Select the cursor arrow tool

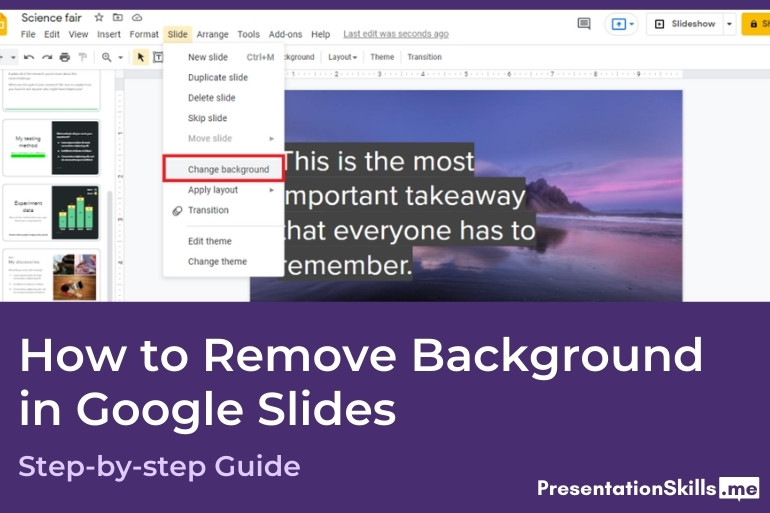coord(140,57)
